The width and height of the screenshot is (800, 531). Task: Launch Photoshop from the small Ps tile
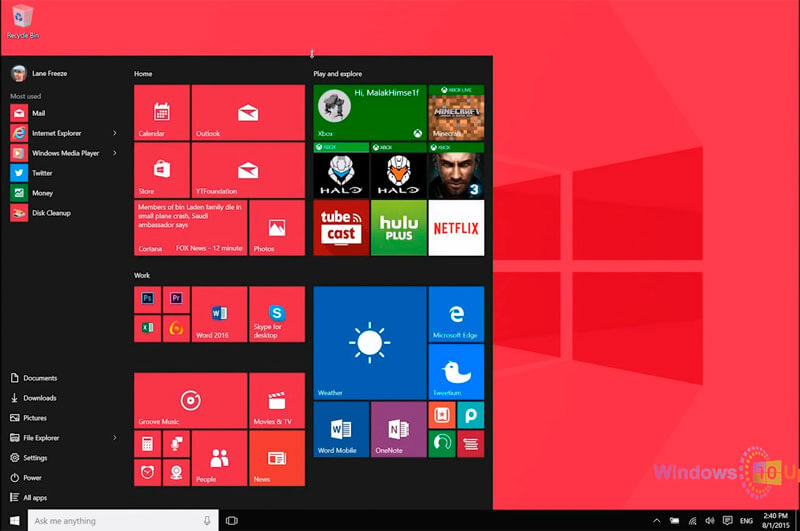(x=147, y=299)
